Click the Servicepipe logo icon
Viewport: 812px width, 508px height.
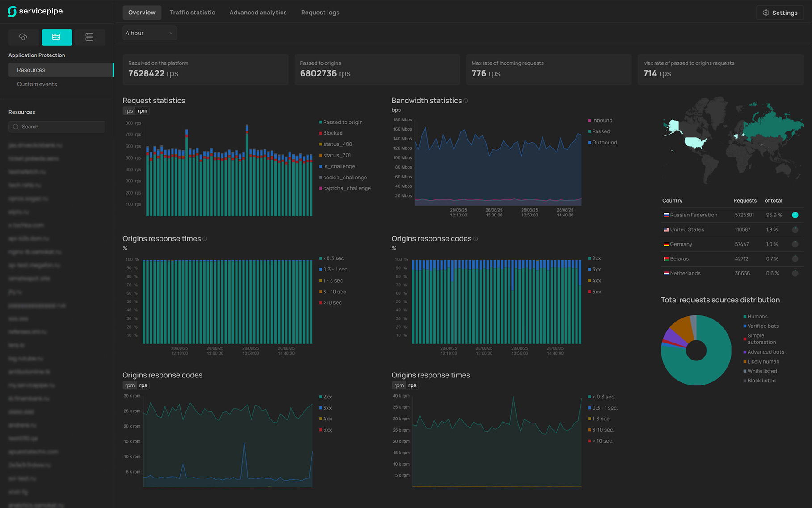pos(12,12)
